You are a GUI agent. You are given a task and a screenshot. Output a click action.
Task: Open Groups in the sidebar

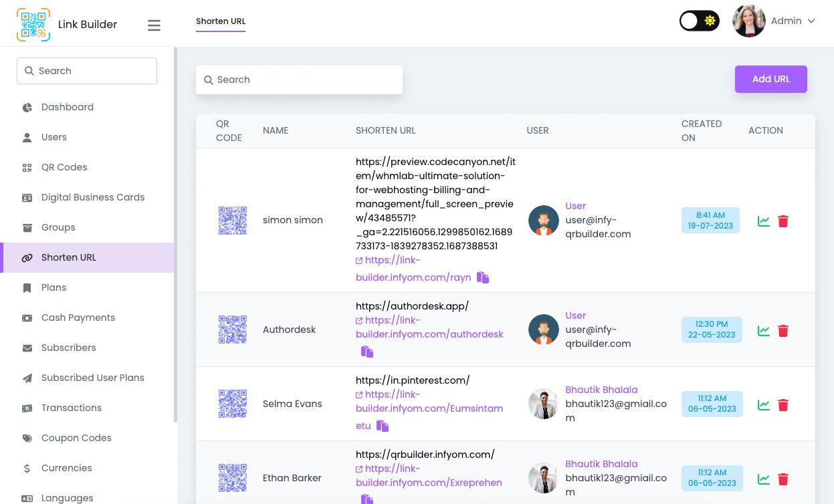[87, 227]
